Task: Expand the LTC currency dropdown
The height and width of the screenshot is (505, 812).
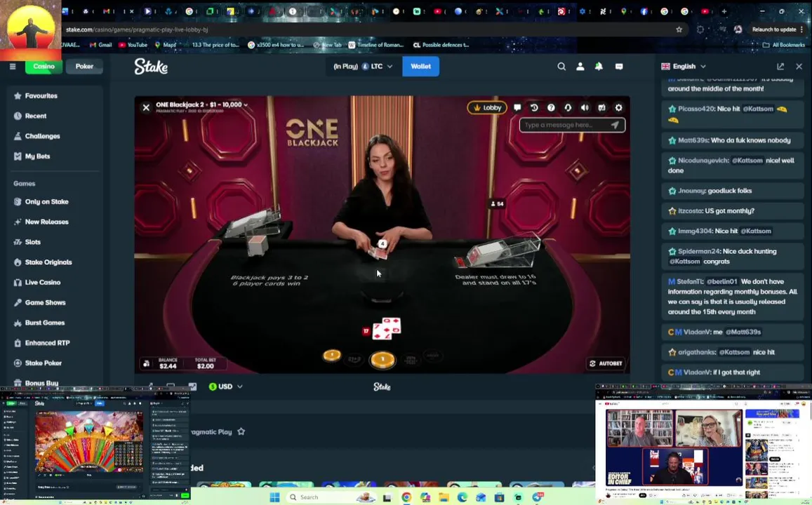Action: pyautogui.click(x=363, y=66)
